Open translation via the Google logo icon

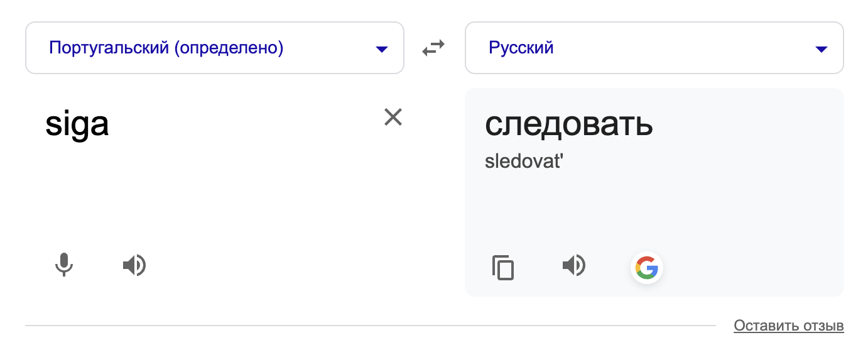point(646,268)
